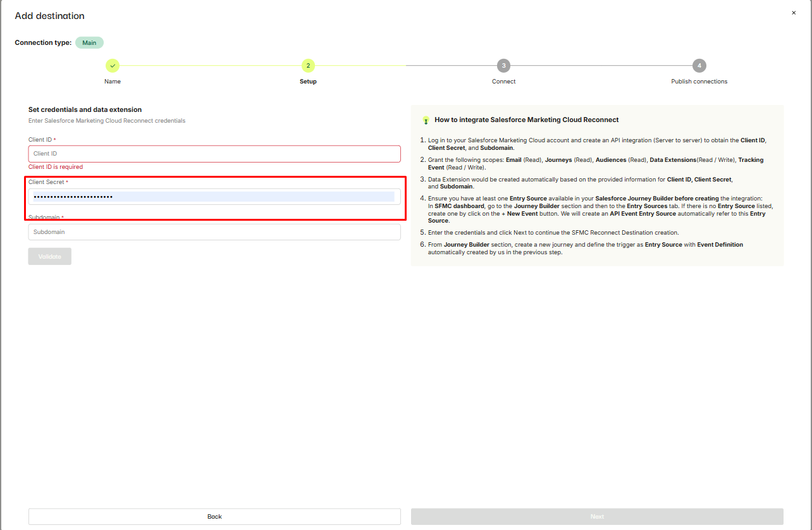Click the 'How to integrate Salesforce' heading
This screenshot has height=530, width=812.
526,120
